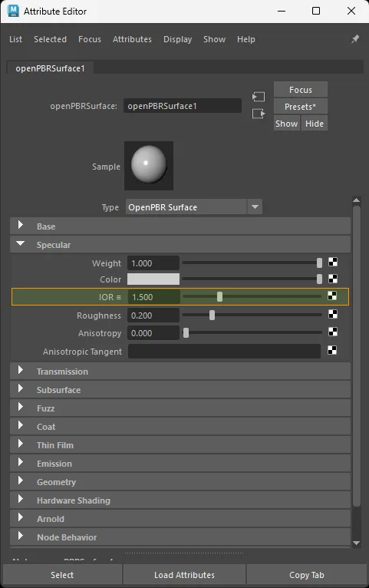Click the checker map button for Specular Color
The height and width of the screenshot is (588, 369).
tap(333, 279)
